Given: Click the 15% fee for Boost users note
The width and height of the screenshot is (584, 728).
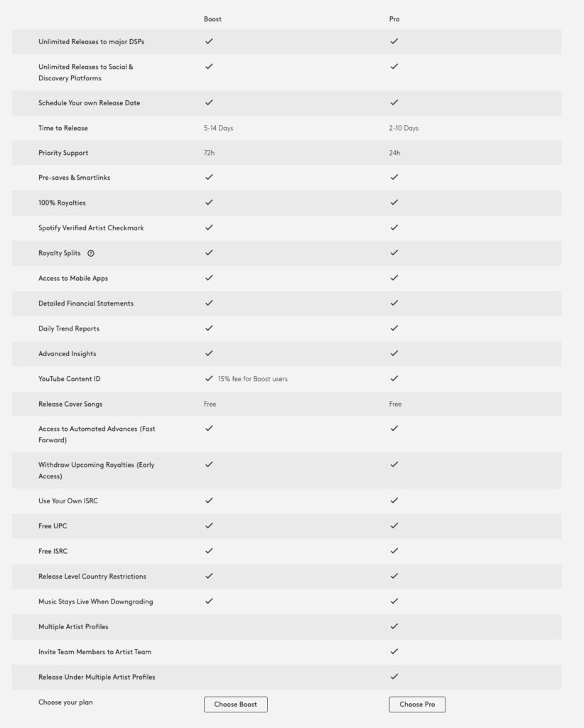Looking at the screenshot, I should (252, 378).
